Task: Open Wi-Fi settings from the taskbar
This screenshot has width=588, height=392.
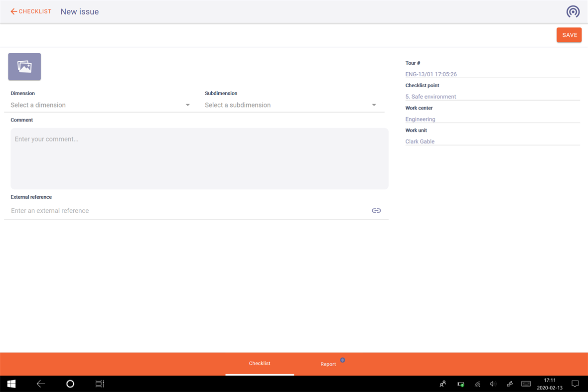Action: [x=477, y=384]
